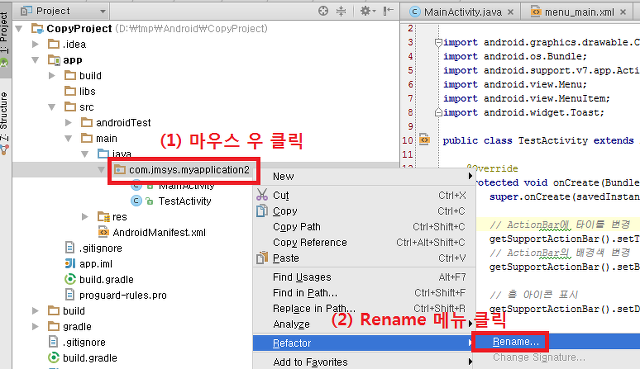The image size is (640, 369).
Task: Collapse the src folder
Action: pyautogui.click(x=52, y=107)
